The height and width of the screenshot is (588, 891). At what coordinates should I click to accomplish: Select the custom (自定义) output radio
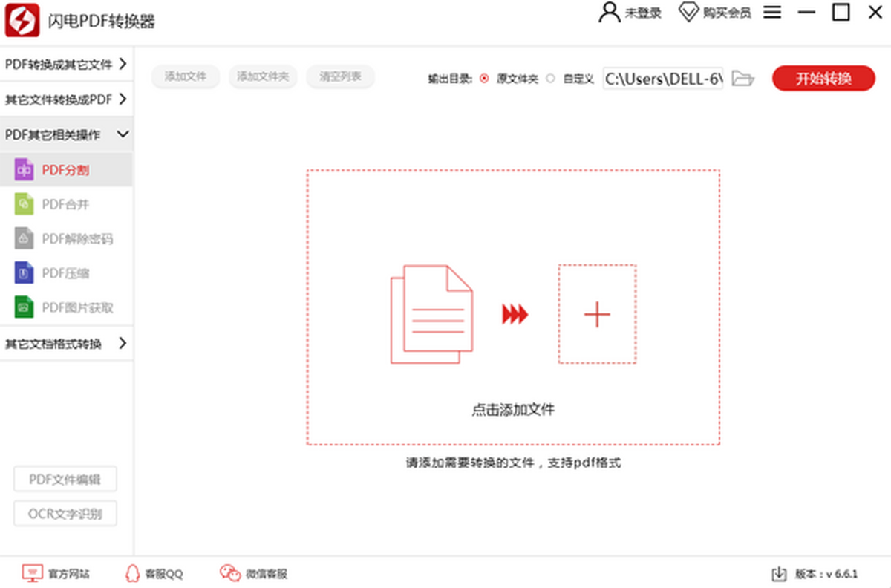[550, 79]
